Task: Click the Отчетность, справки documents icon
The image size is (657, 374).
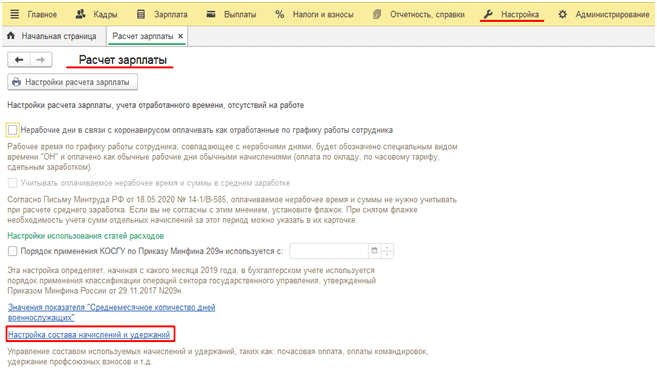Action: tap(377, 14)
